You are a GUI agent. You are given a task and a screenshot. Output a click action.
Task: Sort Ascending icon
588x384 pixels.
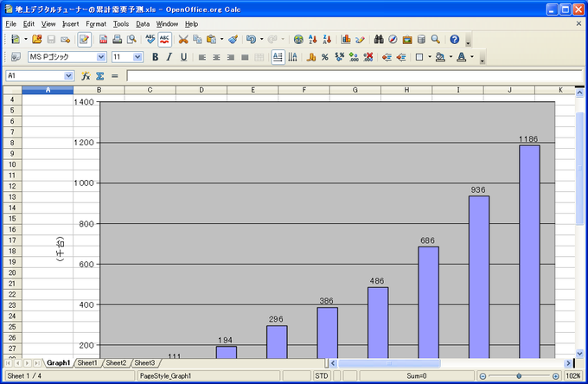coord(313,39)
